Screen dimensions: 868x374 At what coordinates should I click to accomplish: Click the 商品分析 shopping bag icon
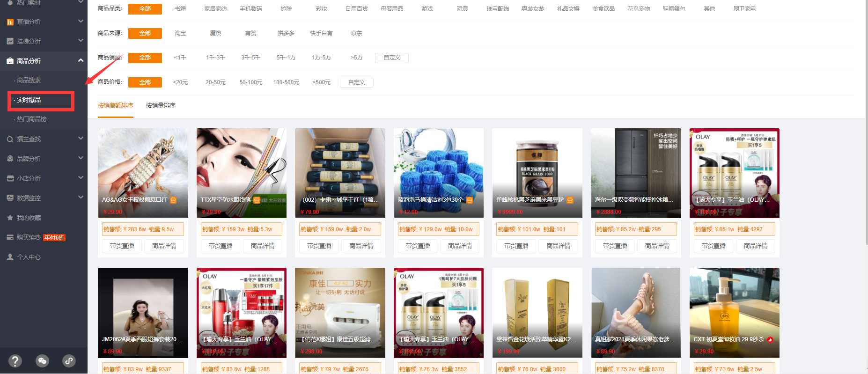pyautogui.click(x=10, y=61)
